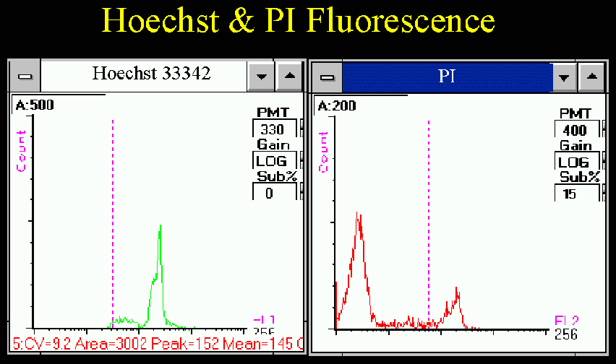Minimize the Hoechst 33342 window
Image resolution: width=616 pixels, height=364 pixels.
[x=262, y=75]
